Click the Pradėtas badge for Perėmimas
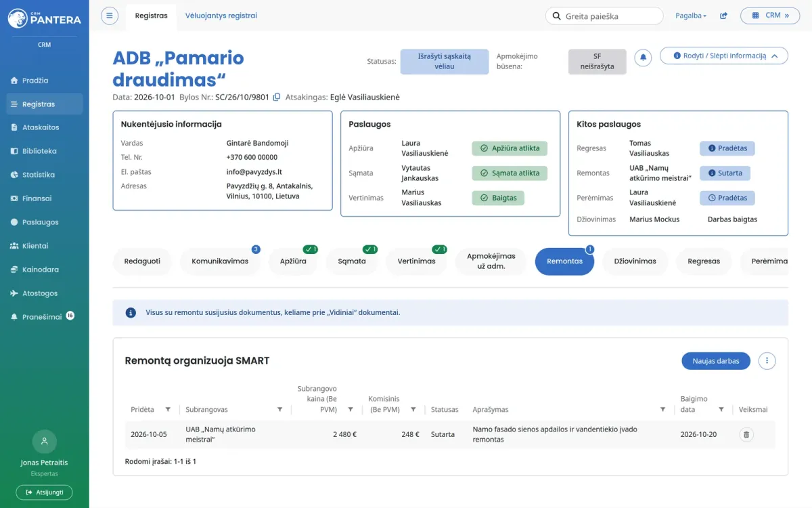 (x=727, y=198)
